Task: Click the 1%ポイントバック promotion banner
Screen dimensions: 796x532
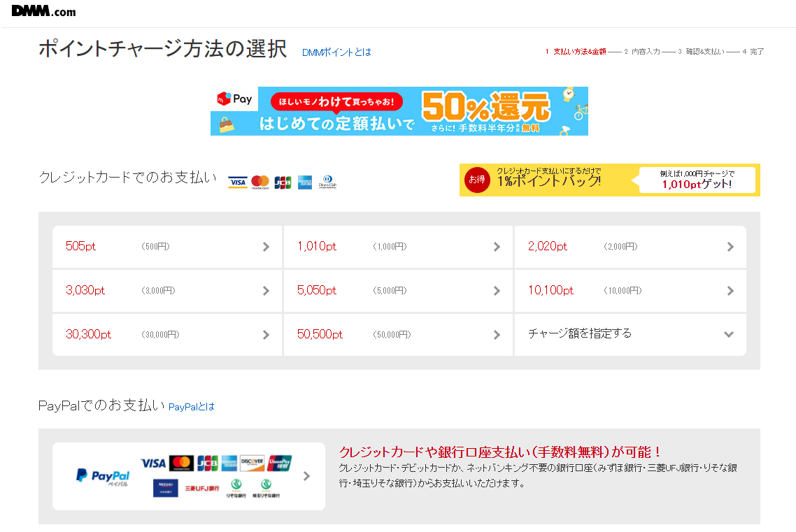Action: click(x=610, y=180)
